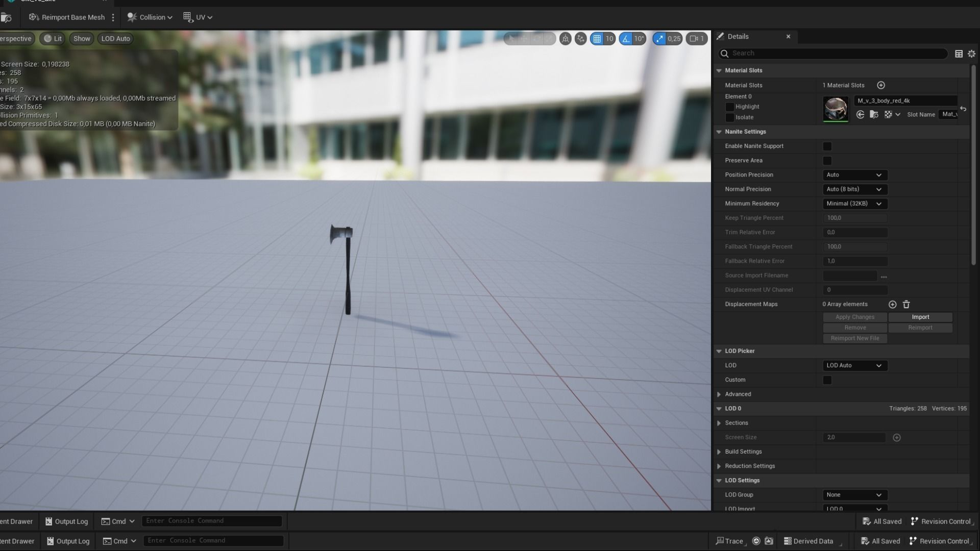980x551 pixels.
Task: Check the Highlight material option
Action: pyautogui.click(x=730, y=107)
